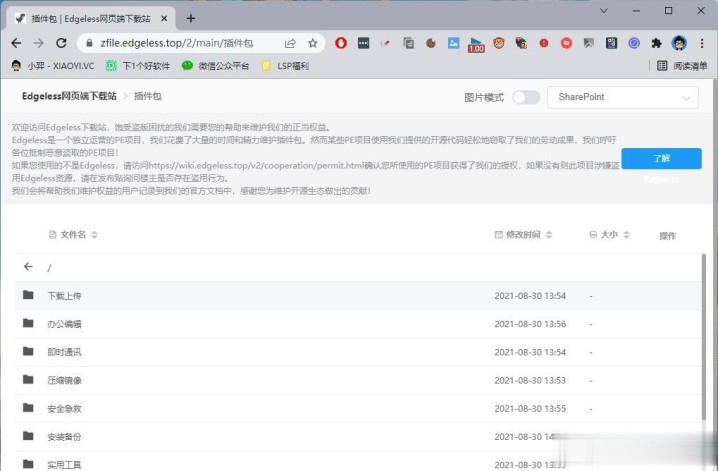This screenshot has width=718, height=471.
Task: Open the 下载上传 folder
Action: pyautogui.click(x=64, y=296)
